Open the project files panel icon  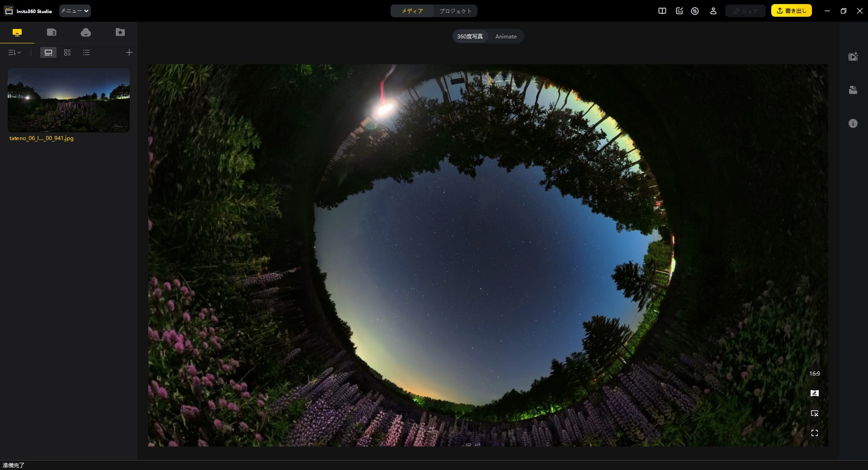[853, 90]
